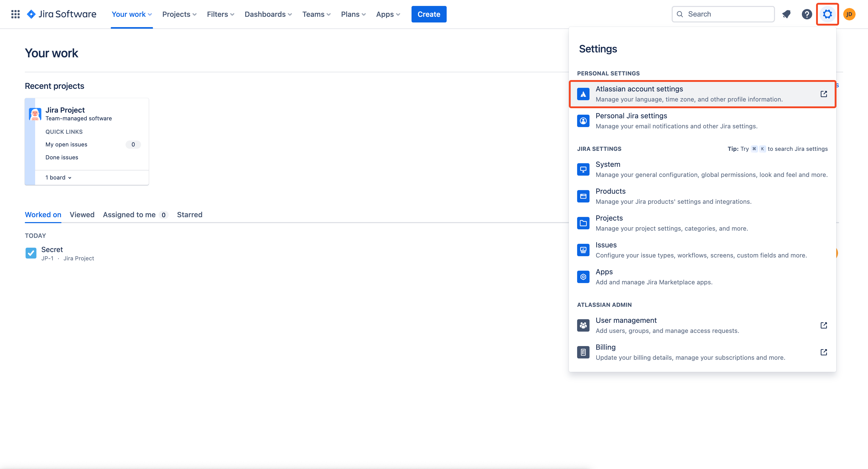Viewport: 868px width, 469px height.
Task: Click the Personal Jira settings icon
Action: 583,121
